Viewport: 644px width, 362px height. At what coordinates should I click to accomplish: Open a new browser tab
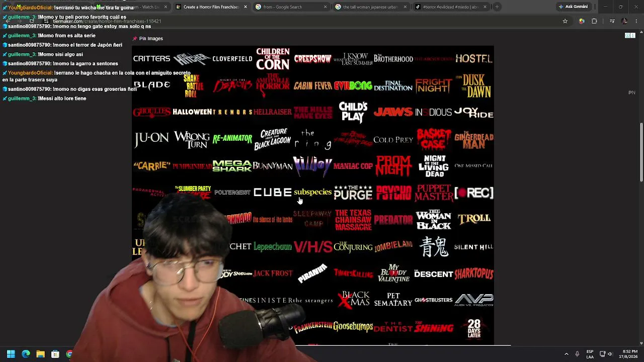497,7
